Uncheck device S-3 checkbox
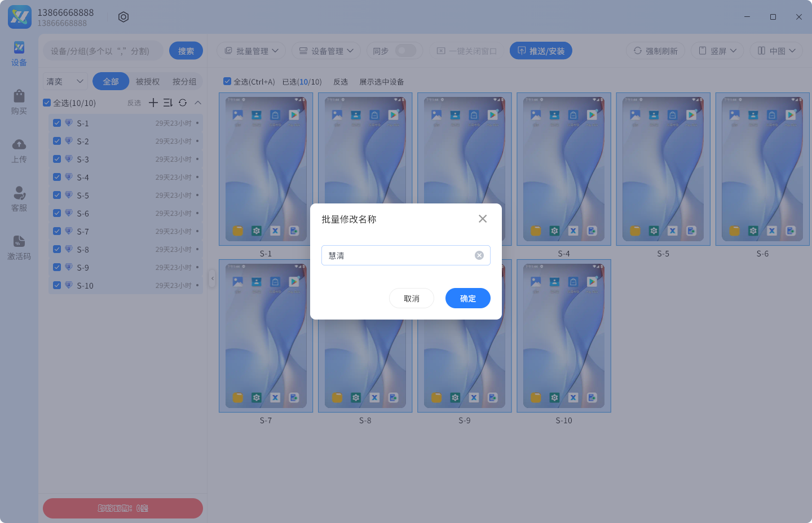 click(57, 159)
